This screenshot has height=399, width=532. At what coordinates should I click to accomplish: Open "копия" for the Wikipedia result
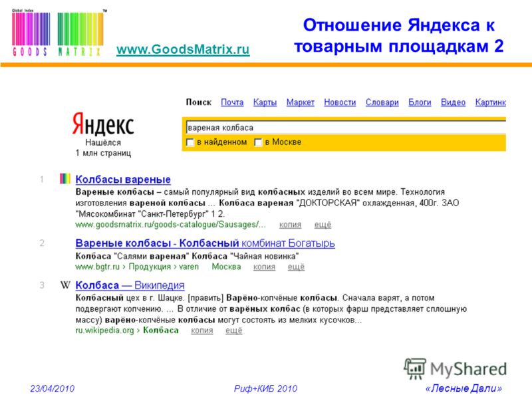pyautogui.click(x=202, y=330)
